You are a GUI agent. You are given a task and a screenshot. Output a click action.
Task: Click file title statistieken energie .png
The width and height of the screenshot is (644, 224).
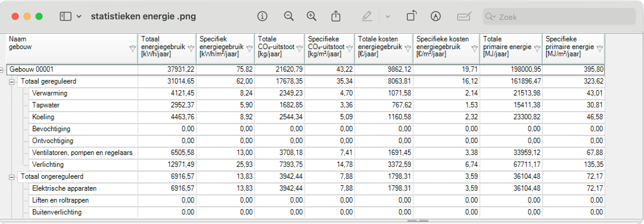[143, 16]
